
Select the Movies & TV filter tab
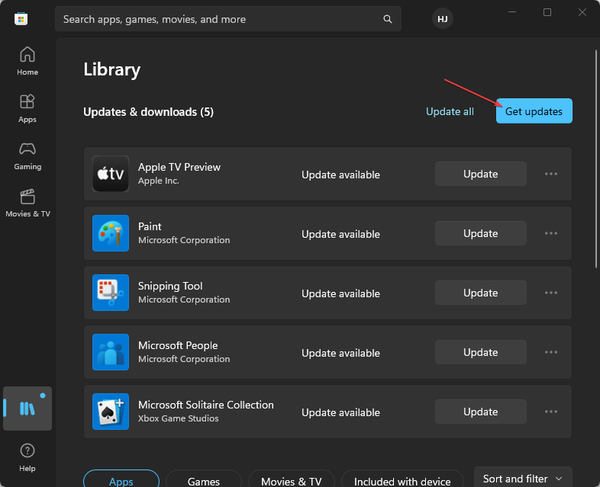(x=291, y=480)
